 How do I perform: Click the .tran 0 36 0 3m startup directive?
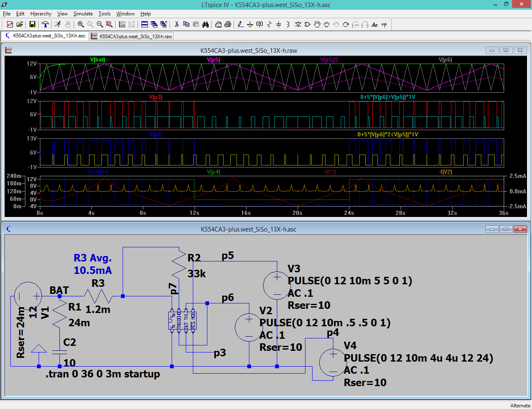[x=103, y=374]
